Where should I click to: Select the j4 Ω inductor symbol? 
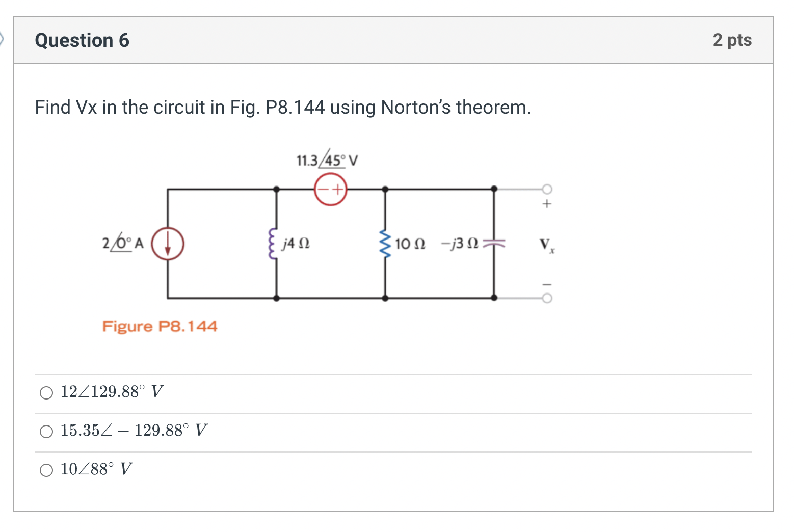point(271,244)
